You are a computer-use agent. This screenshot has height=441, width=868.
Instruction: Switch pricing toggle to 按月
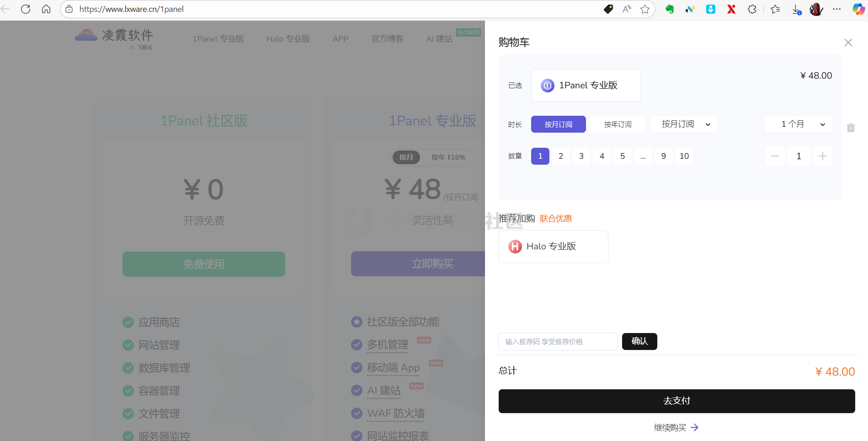point(406,157)
